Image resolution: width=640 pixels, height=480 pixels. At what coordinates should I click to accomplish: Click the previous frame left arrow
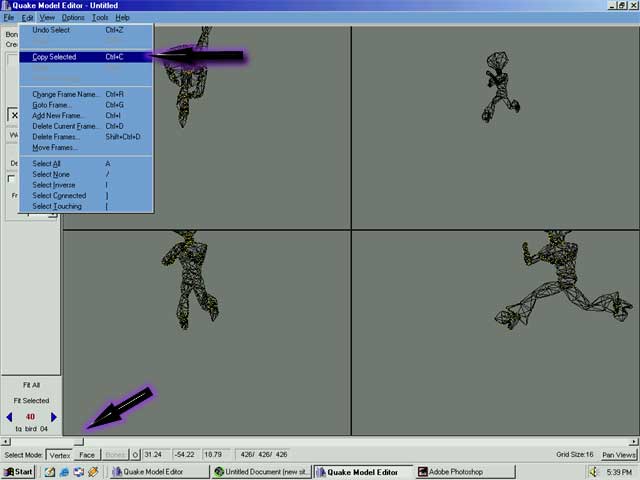pos(9,417)
